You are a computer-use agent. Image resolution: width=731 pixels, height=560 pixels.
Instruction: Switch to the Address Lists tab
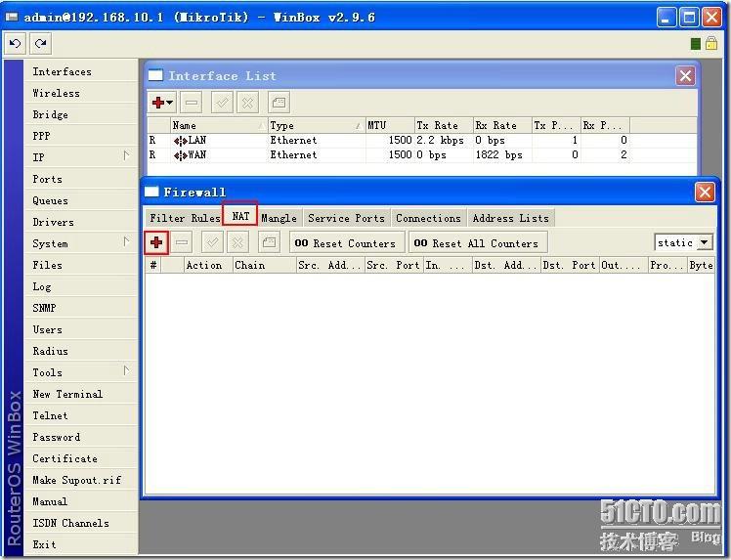(510, 218)
